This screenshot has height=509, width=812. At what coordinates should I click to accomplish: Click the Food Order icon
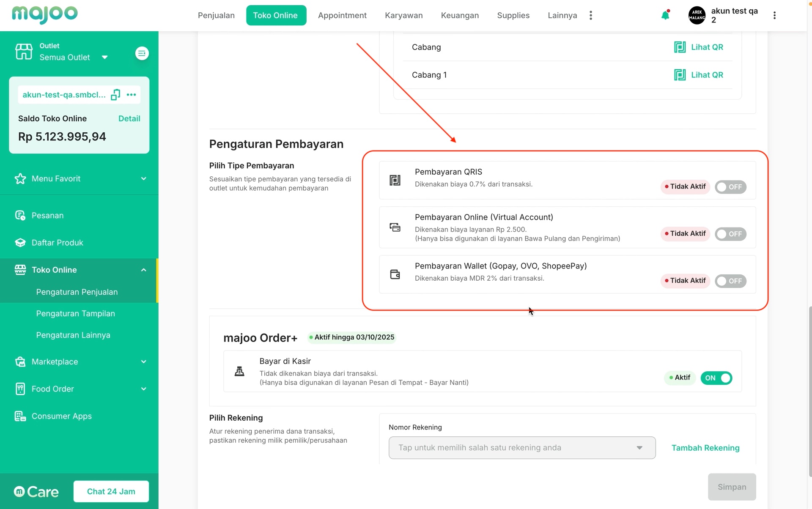coord(20,389)
